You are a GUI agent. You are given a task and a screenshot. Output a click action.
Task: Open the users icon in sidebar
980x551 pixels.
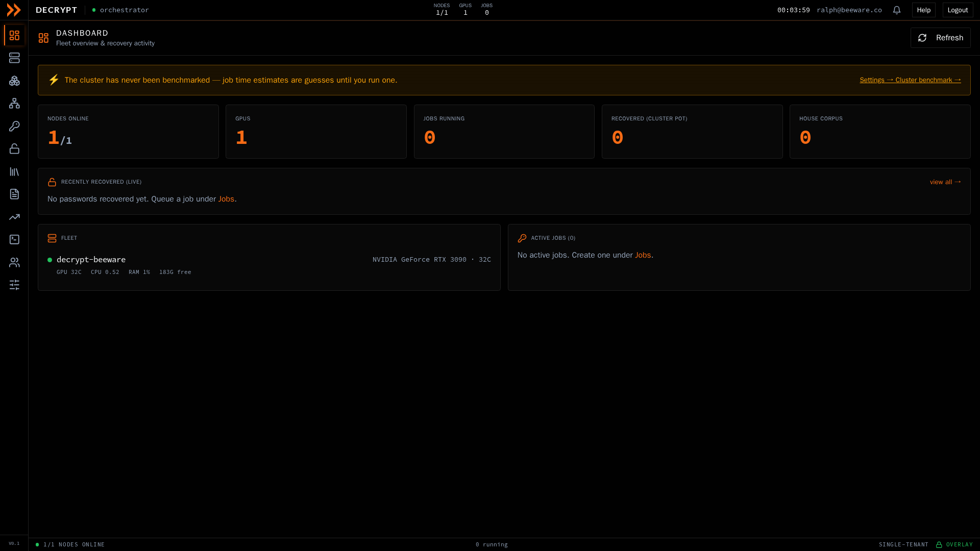[14, 262]
